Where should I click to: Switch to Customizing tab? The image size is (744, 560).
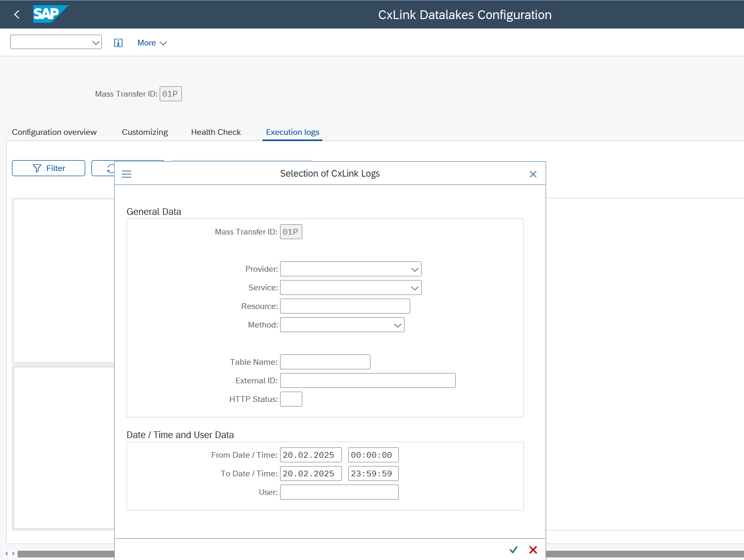(x=145, y=132)
